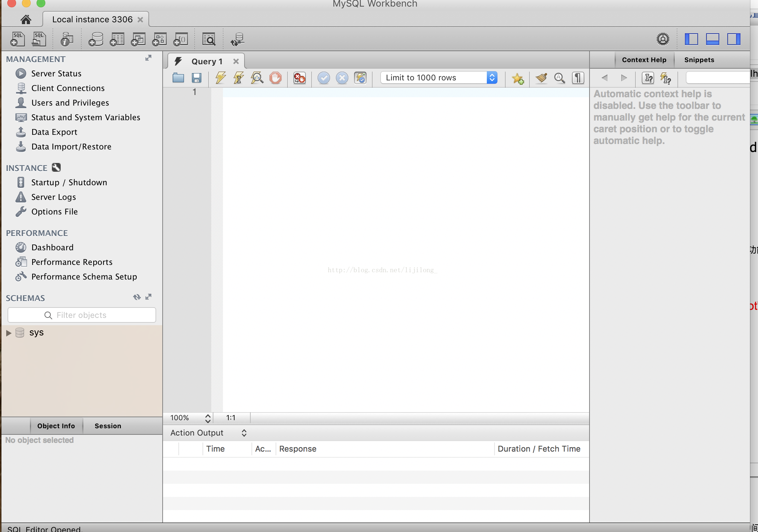Expand the sys schema triangle

pos(9,333)
